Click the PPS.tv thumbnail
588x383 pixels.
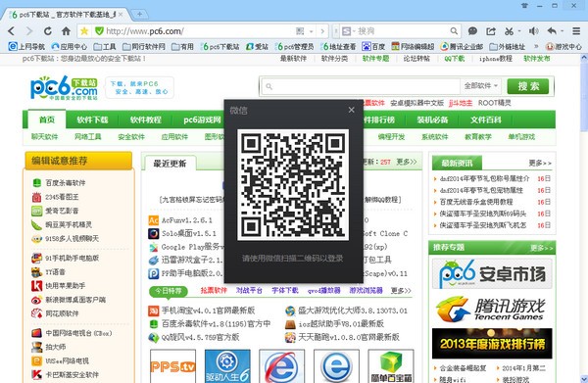[x=172, y=366]
